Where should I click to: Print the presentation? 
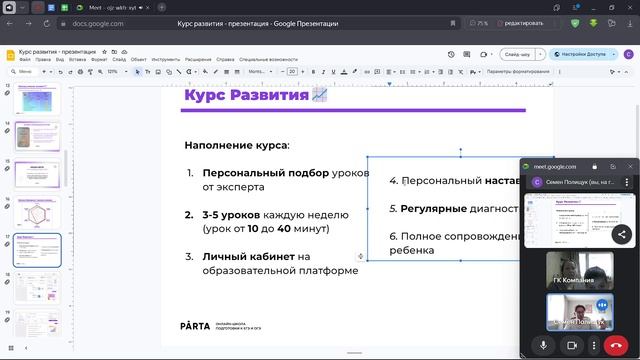coord(80,72)
